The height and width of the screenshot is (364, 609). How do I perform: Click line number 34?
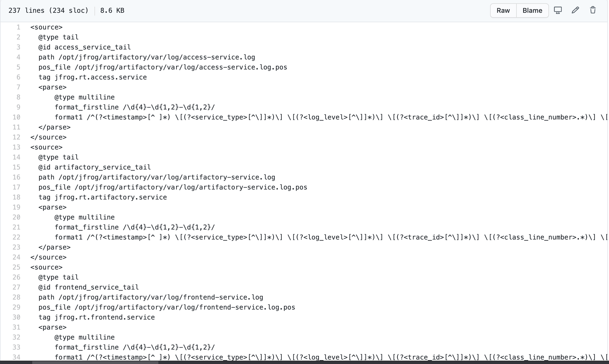pos(16,357)
